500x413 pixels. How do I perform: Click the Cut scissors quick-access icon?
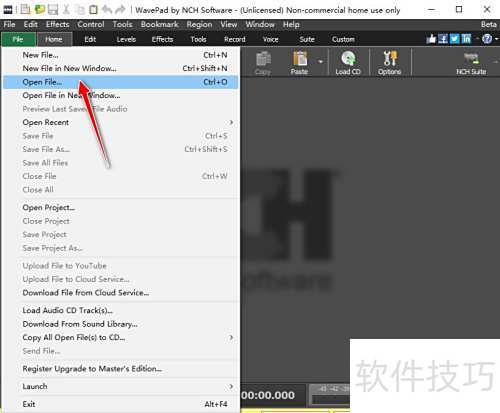tap(66, 10)
